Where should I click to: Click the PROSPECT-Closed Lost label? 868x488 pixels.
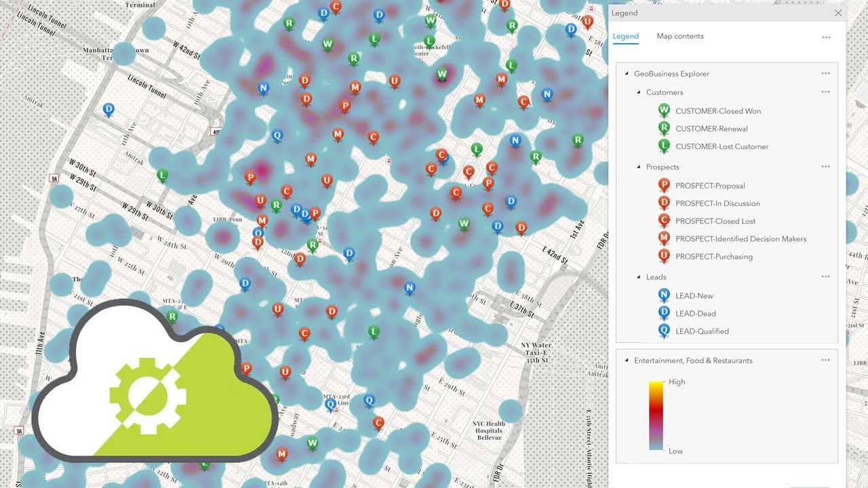click(715, 221)
